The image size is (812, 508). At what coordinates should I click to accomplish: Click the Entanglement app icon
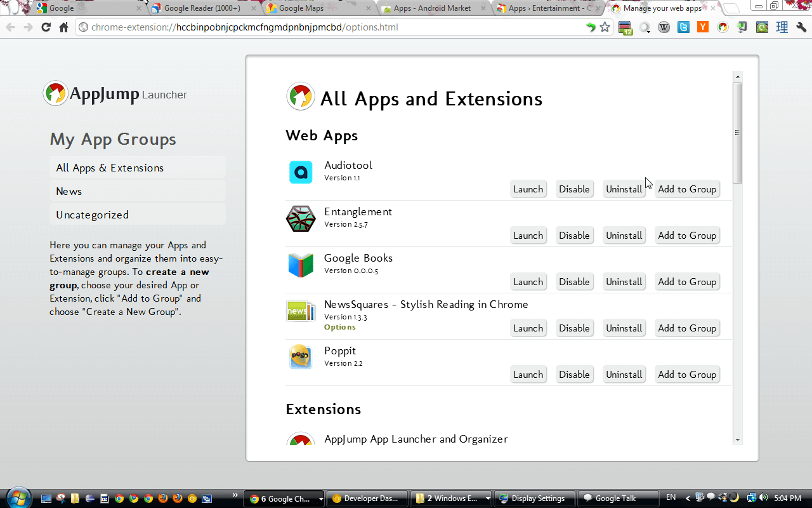301,218
